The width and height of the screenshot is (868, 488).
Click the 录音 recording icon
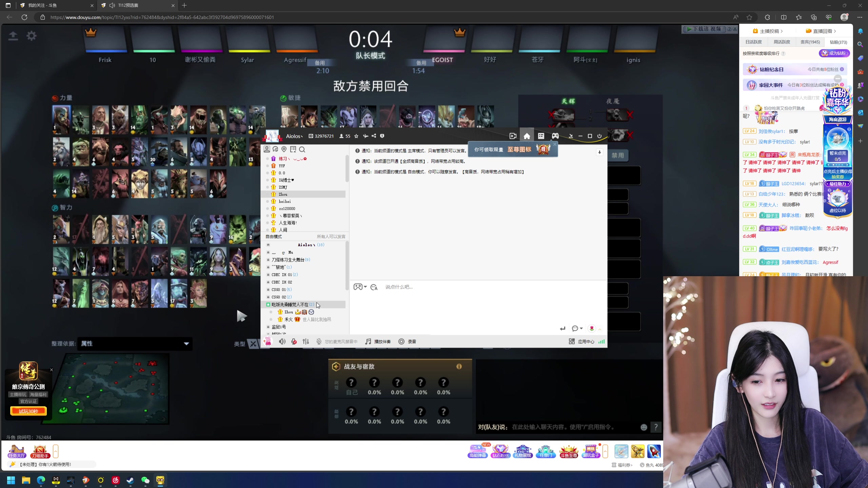pos(401,341)
